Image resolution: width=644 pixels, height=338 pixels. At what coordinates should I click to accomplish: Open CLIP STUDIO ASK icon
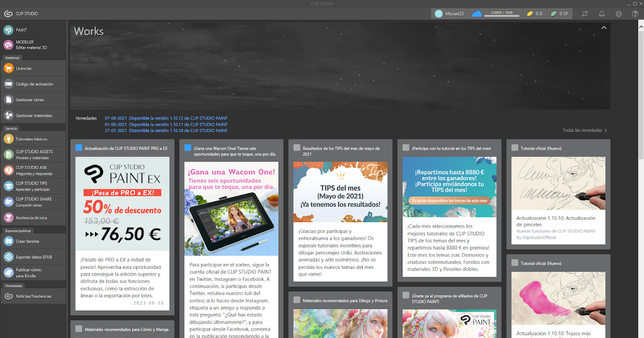tap(8, 170)
